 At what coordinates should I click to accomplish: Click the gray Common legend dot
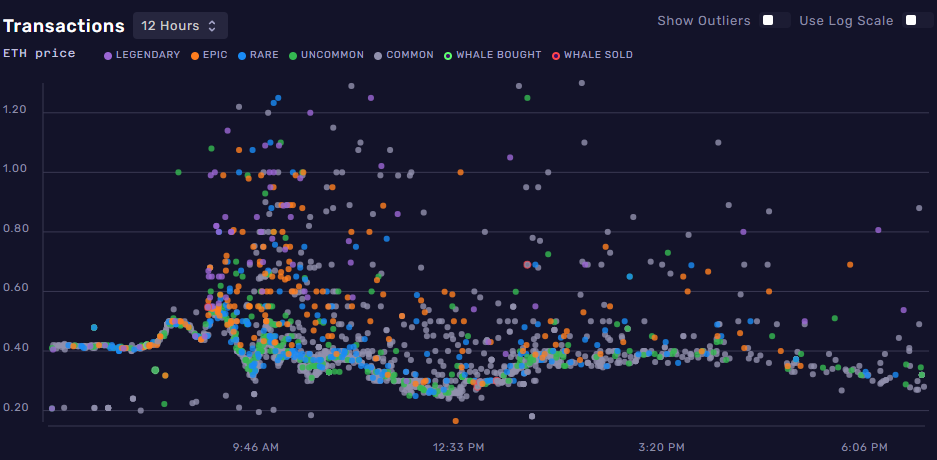point(378,55)
